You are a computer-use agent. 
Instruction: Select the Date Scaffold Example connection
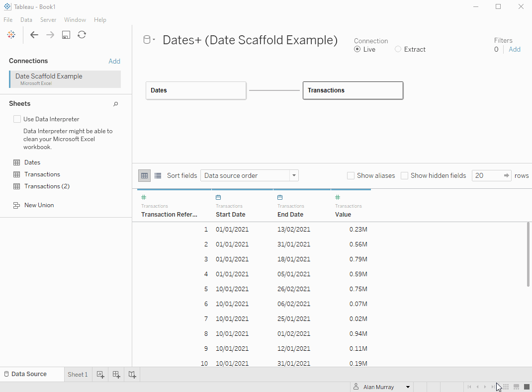(x=65, y=79)
